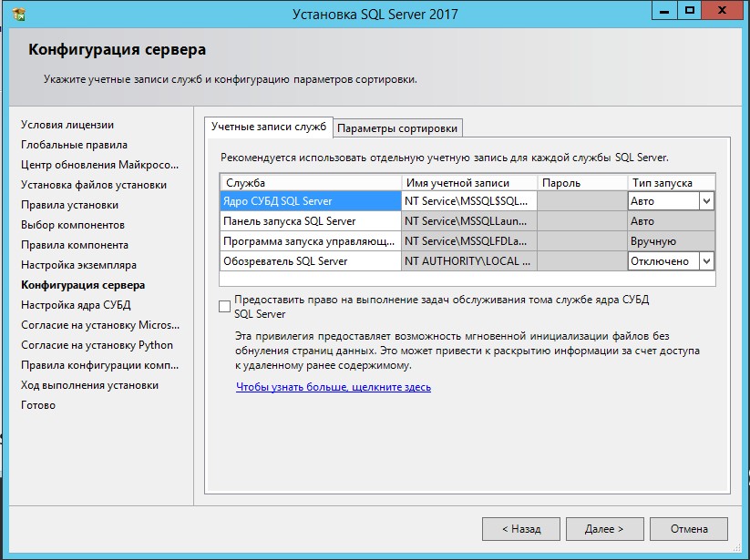This screenshot has height=560, width=750.
Task: Change Авто startup type for Ядро СУБД row
Action: (656, 200)
